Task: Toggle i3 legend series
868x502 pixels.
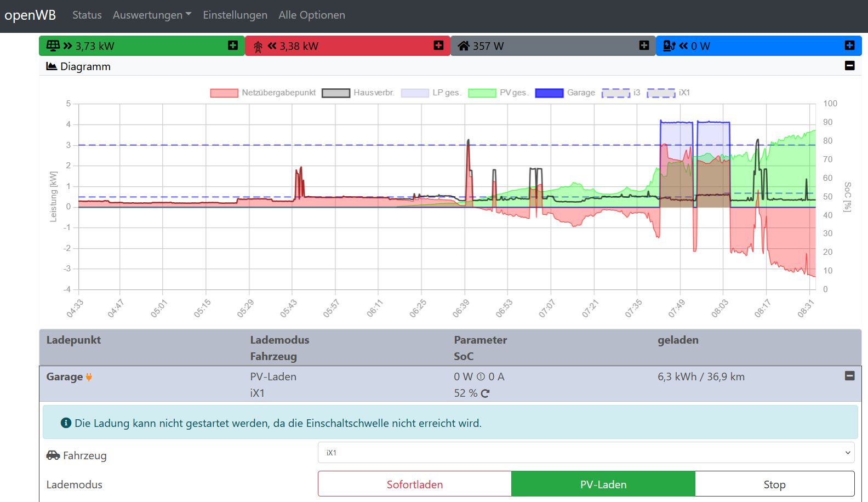Action: tap(621, 93)
